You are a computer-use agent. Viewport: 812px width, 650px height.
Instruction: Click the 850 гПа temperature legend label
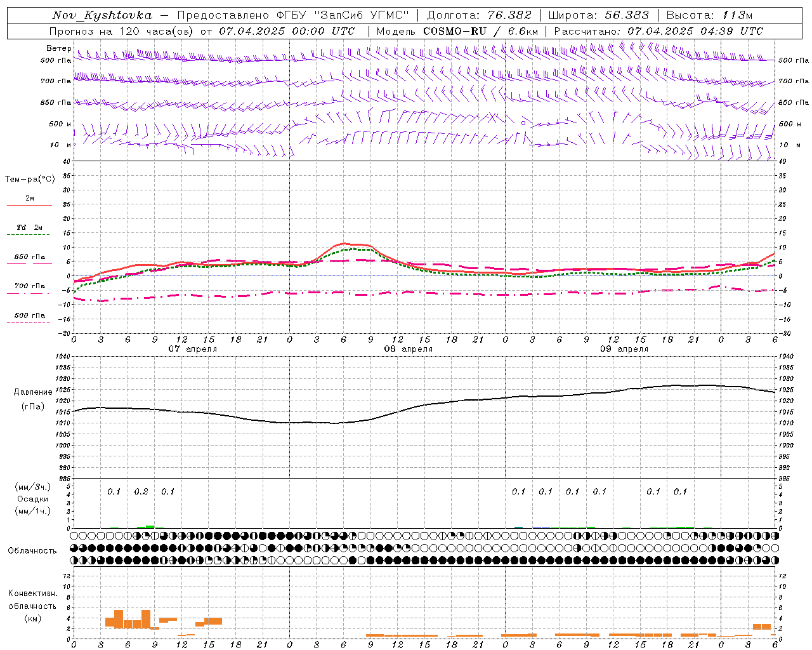click(30, 257)
